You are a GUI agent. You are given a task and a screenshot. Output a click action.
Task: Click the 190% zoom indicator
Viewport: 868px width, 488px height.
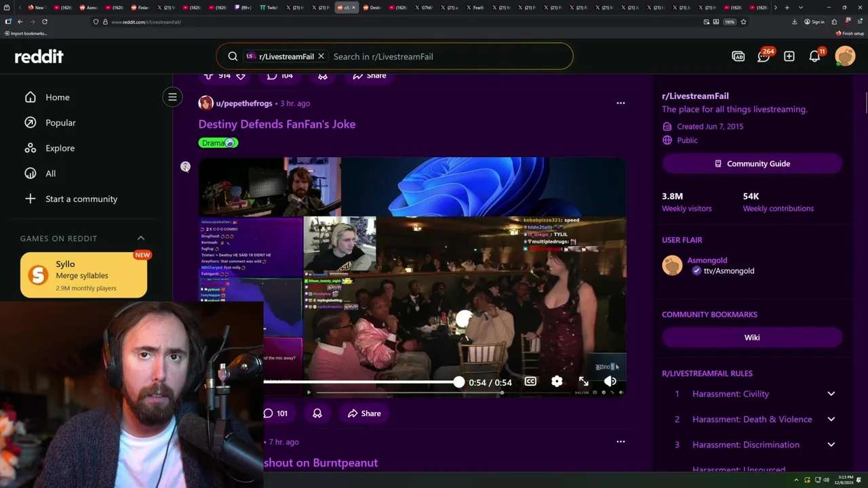729,22
